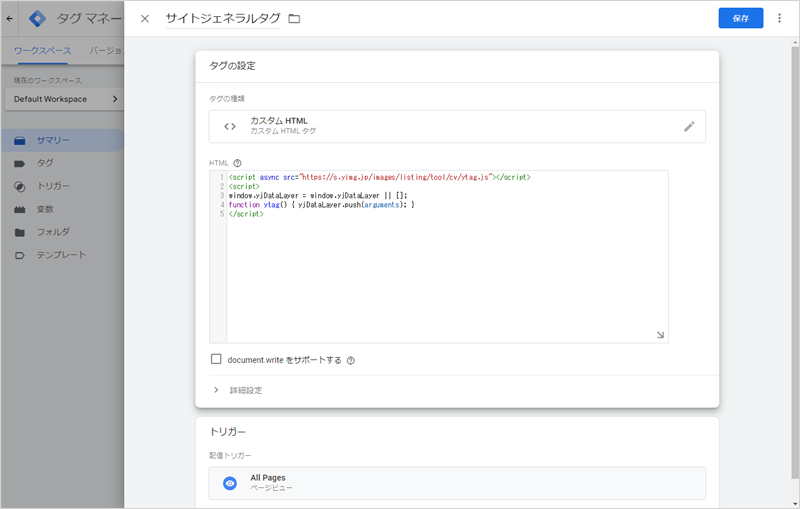Click the closing </script> code line
800x509 pixels.
[246, 214]
